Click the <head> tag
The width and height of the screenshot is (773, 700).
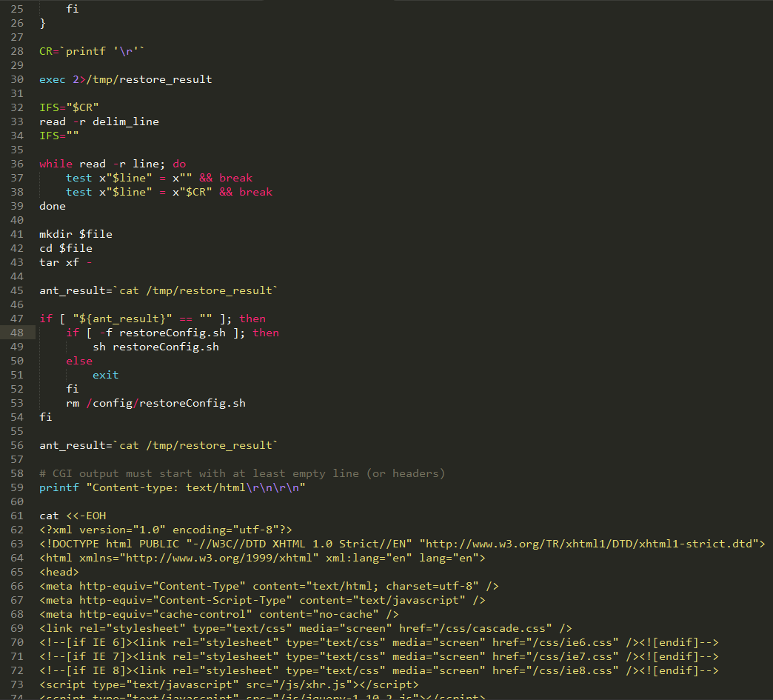59,573
